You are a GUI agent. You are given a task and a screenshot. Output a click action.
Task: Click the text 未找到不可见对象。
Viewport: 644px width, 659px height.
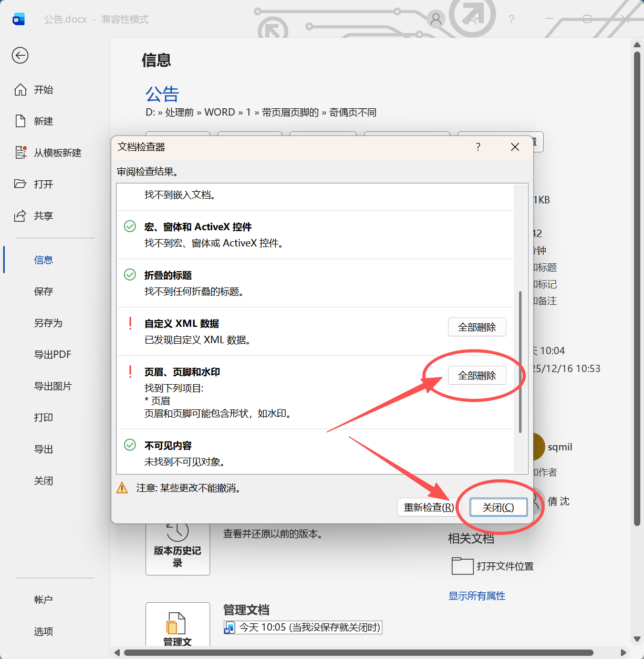(x=185, y=462)
